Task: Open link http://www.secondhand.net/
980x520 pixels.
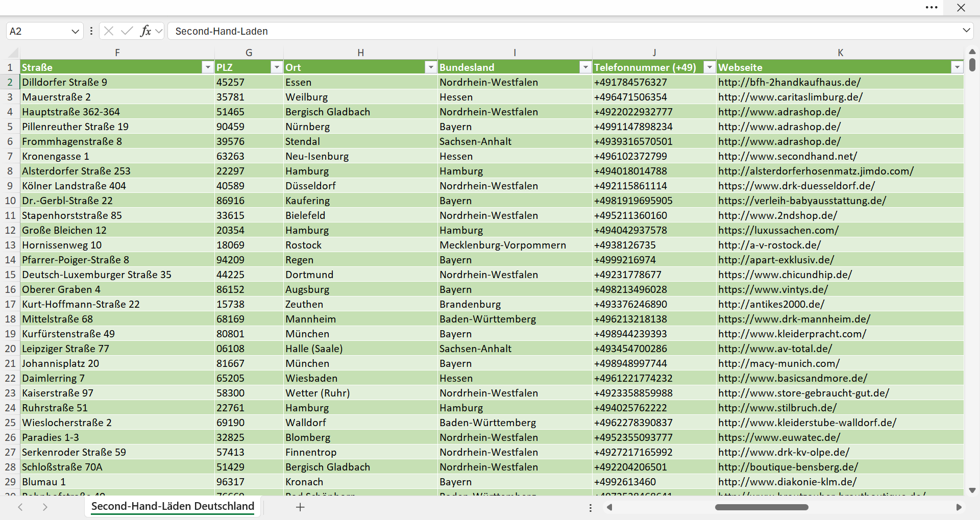Action: coord(788,156)
